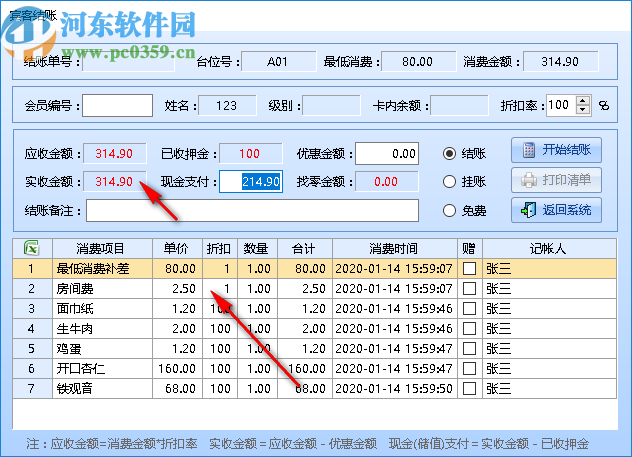Click the 找零金额 value 0.00
The width and height of the screenshot is (632, 457).
pyautogui.click(x=387, y=182)
